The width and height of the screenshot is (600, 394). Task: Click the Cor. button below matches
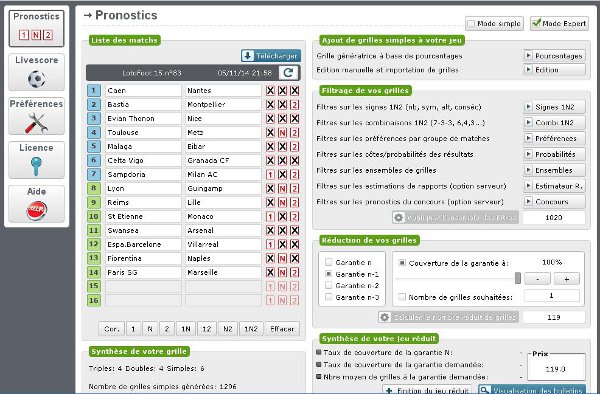111,329
